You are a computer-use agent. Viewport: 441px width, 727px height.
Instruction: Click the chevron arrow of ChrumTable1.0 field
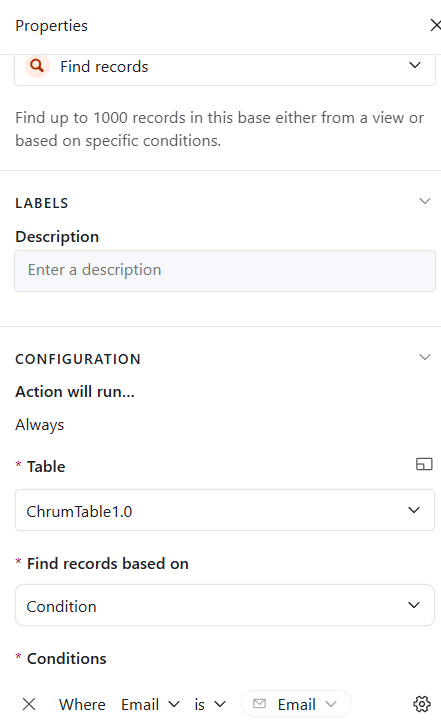coord(414,510)
